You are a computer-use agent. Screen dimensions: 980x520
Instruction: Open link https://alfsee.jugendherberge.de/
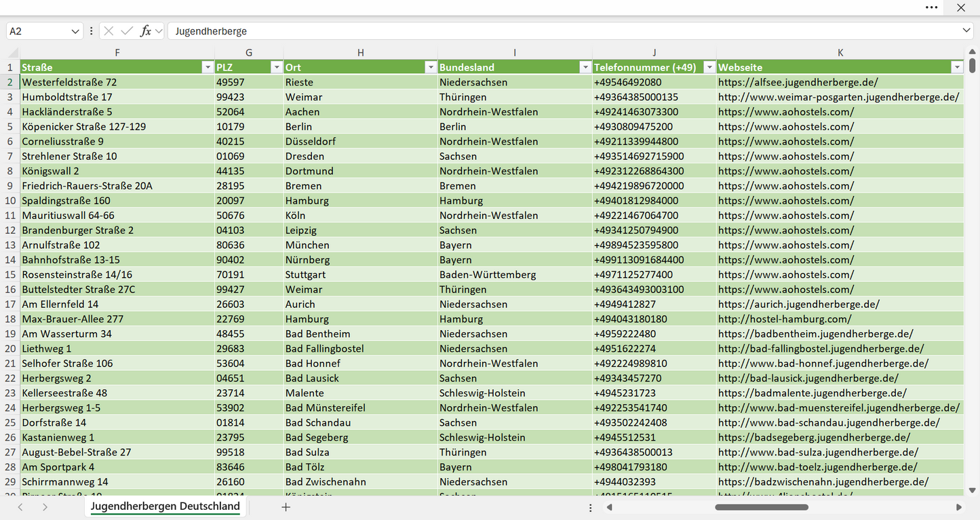point(798,82)
